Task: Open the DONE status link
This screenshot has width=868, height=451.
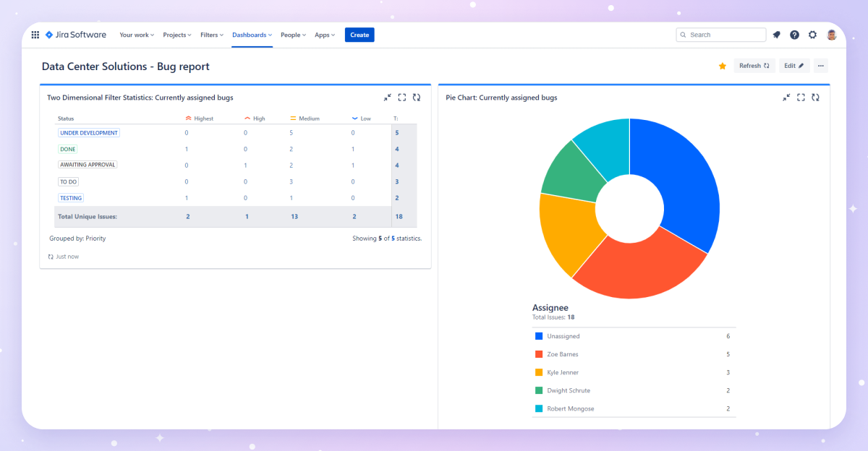Action: click(68, 149)
